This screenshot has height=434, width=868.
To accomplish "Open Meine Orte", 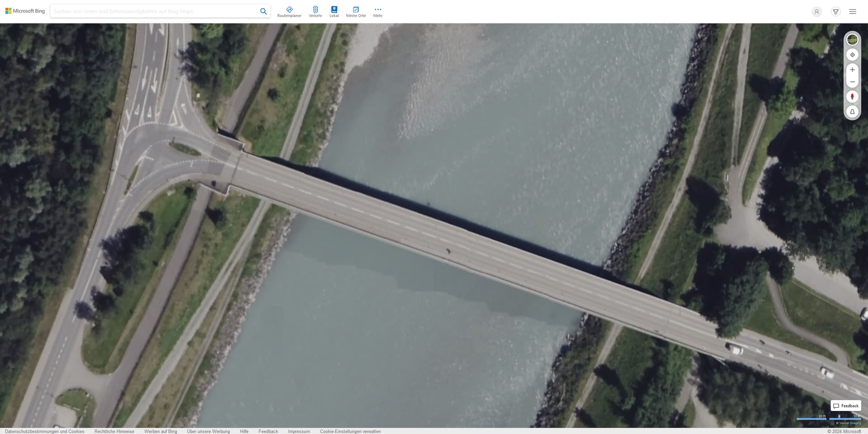I will tap(355, 11).
